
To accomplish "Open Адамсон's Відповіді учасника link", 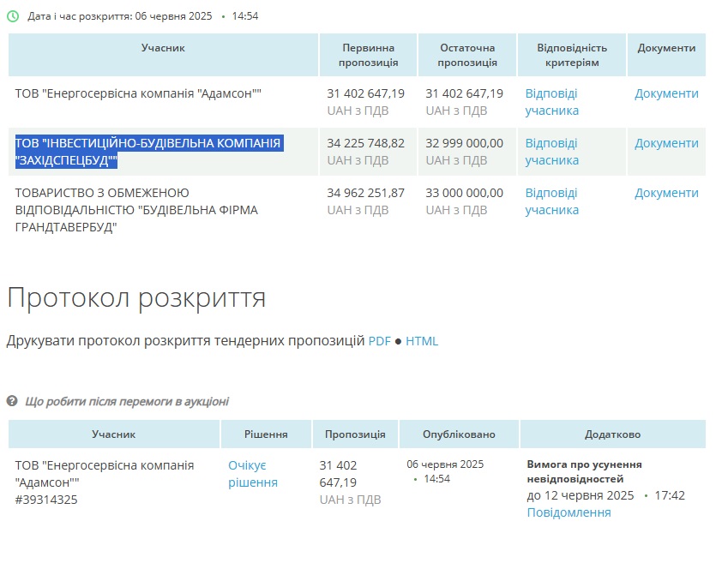I will click(x=551, y=102).
